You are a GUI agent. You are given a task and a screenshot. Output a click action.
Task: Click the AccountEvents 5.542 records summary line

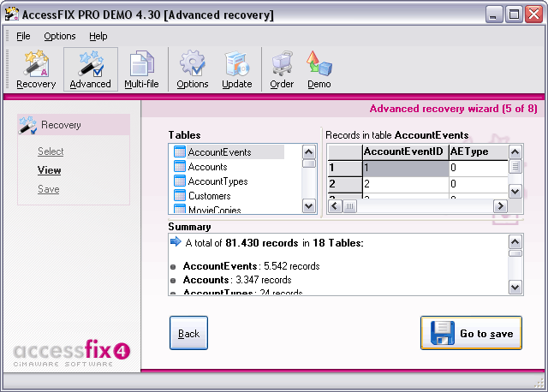pos(251,266)
